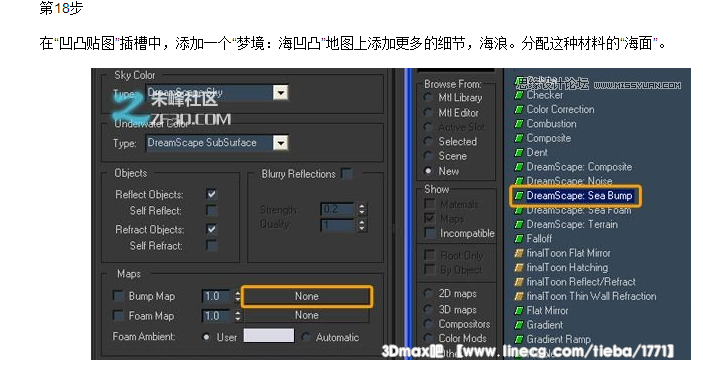Click Bump Map amount field

(217, 296)
